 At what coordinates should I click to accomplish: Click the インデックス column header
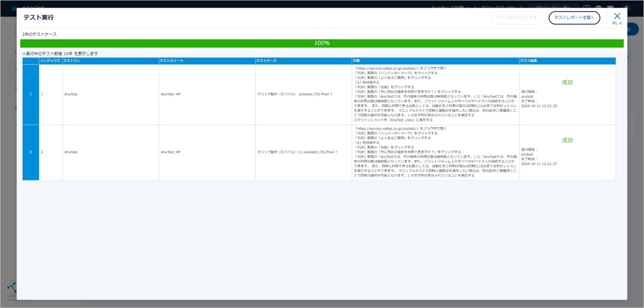coord(51,61)
